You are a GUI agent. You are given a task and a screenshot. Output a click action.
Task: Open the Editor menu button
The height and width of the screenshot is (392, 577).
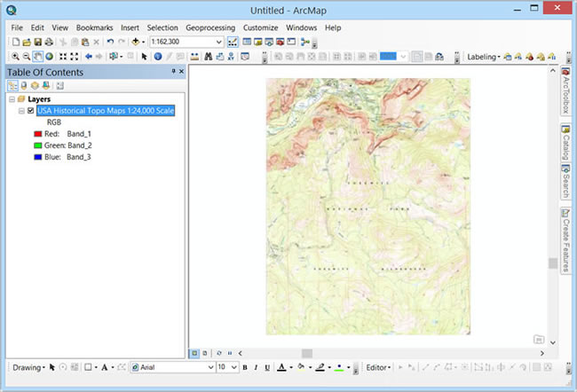pyautogui.click(x=379, y=366)
